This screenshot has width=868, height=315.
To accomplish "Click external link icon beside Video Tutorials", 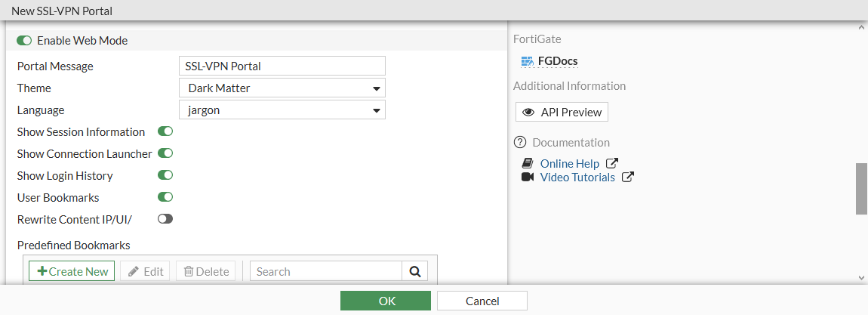I will tap(627, 178).
